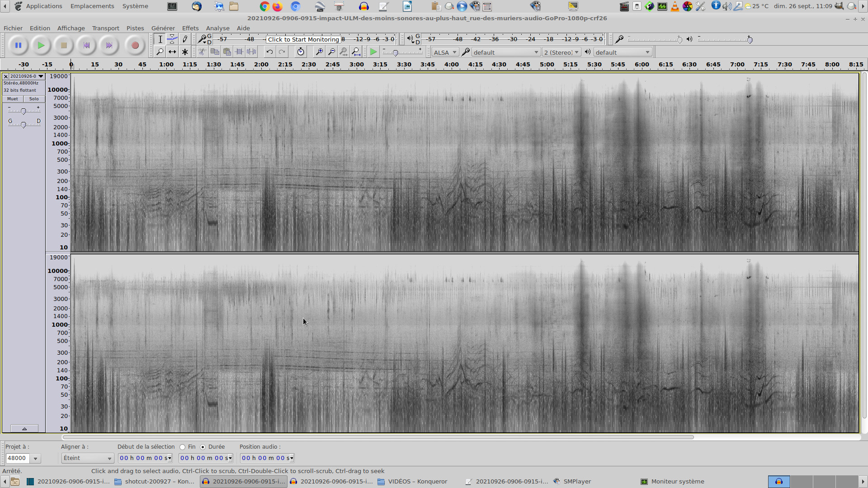Click the Zoom In magnifier icon
This screenshot has height=488, width=868.
coord(319,52)
